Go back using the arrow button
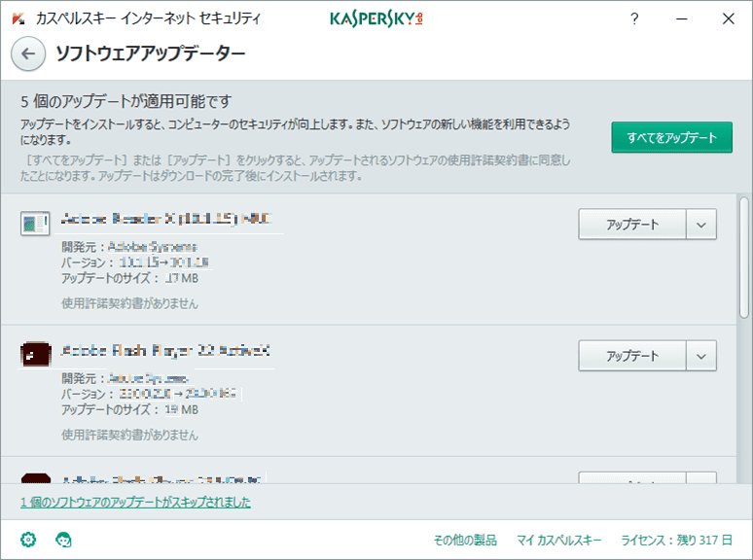 click(x=28, y=53)
